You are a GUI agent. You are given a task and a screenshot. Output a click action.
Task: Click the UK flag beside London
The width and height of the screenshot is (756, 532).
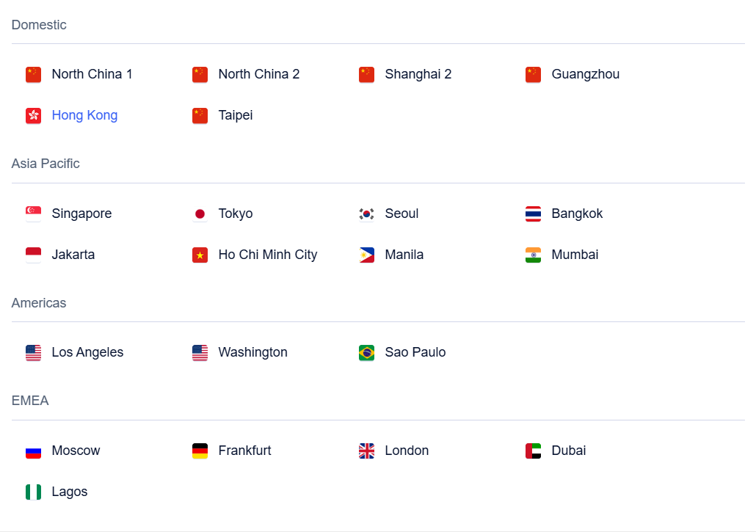click(x=366, y=451)
